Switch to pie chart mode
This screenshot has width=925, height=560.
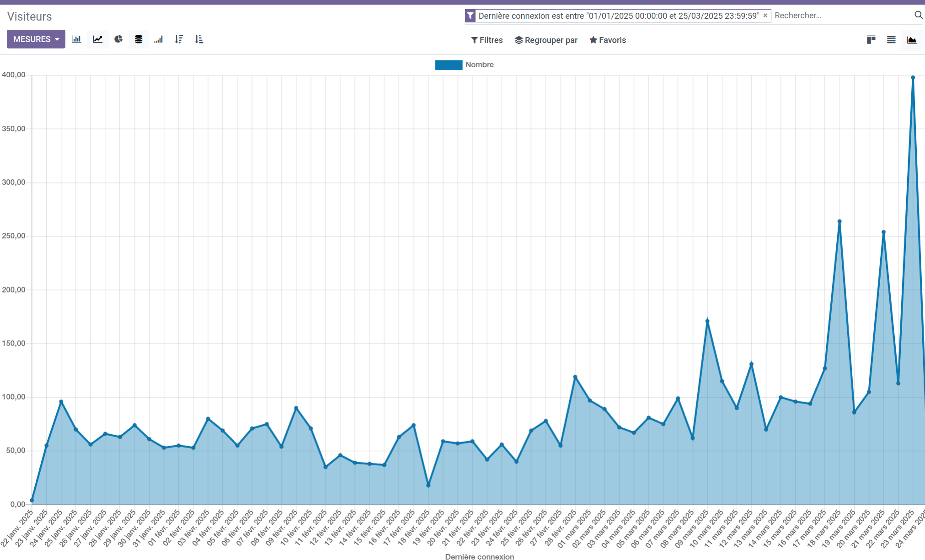[118, 39]
